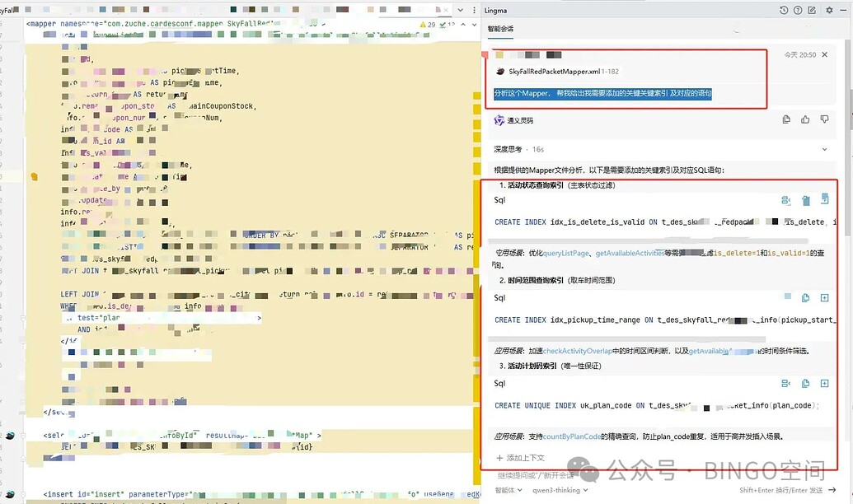The image size is (853, 504).
Task: Click the yellow intention bulb in gutter
Action: (35, 177)
